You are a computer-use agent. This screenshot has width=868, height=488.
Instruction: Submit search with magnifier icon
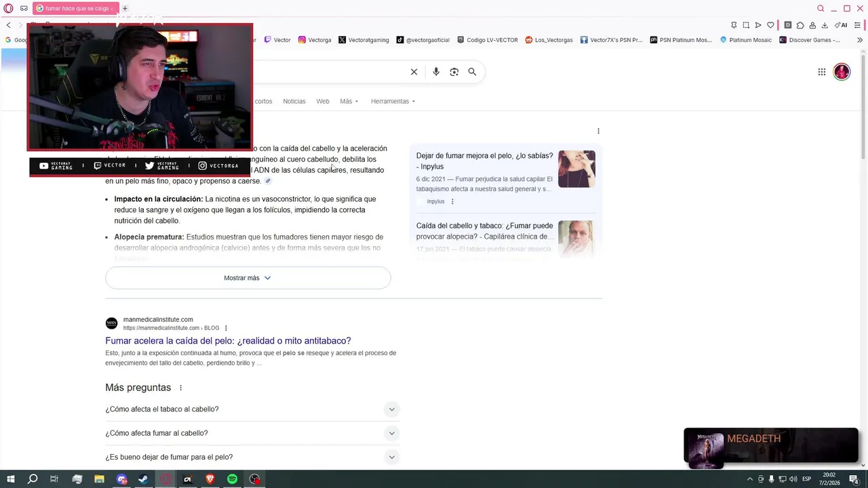[x=472, y=72]
